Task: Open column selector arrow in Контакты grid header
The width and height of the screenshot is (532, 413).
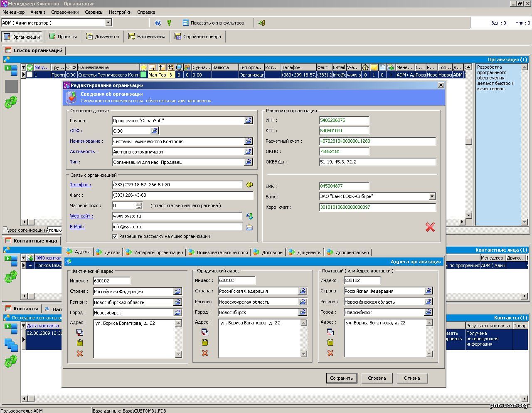Action: [x=23, y=326]
